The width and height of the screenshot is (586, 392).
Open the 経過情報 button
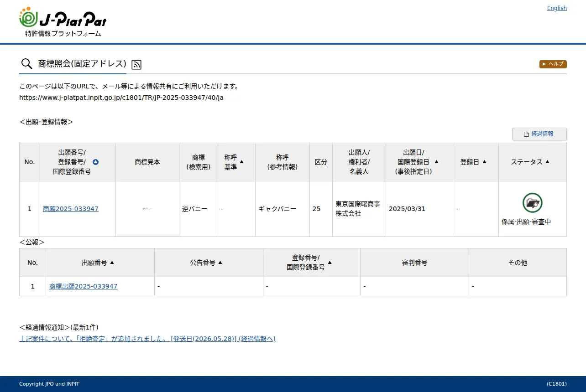(539, 134)
